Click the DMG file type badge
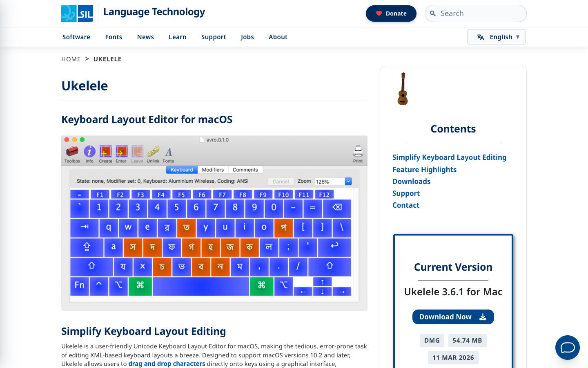 pyautogui.click(x=432, y=341)
